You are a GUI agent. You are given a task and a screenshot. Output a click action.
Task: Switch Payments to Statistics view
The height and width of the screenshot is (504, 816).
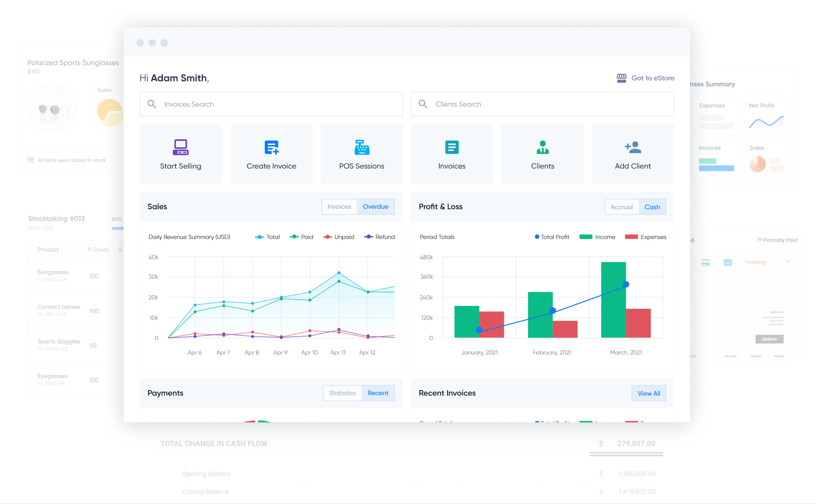tap(342, 393)
